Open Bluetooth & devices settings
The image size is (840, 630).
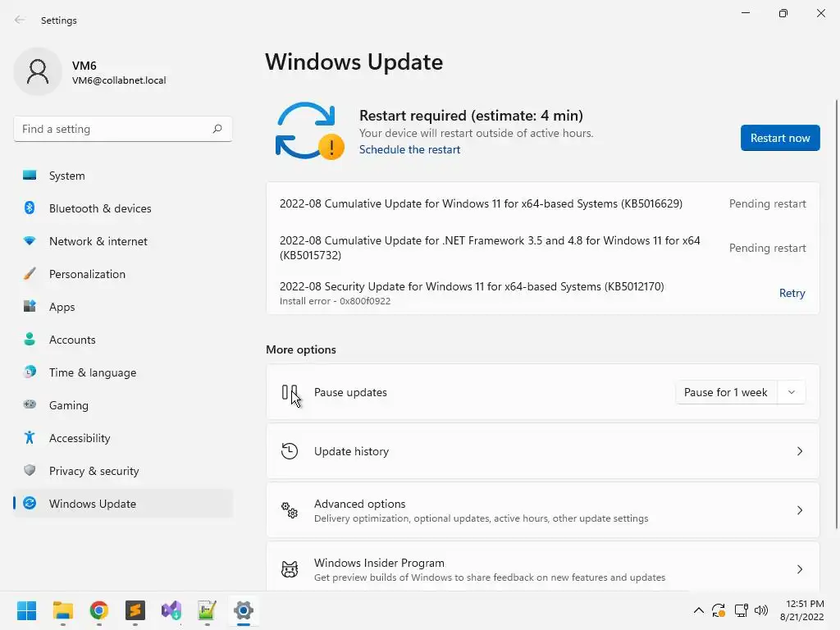pos(123,208)
